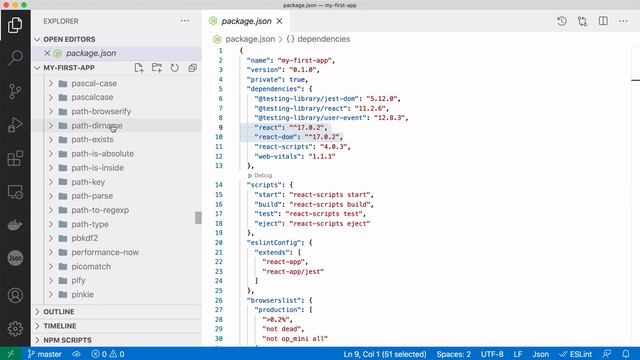Open Run and Debug view
640x360 pixels.
pos(15,125)
